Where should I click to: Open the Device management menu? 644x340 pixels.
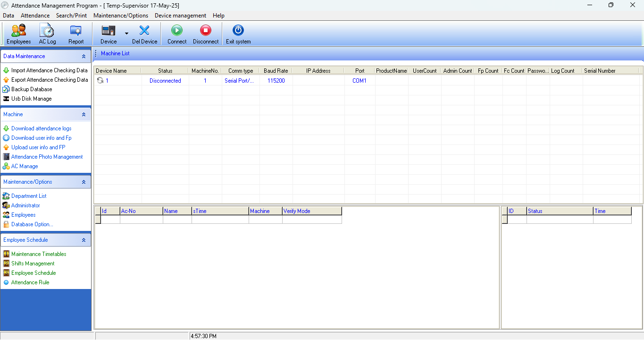(x=180, y=16)
